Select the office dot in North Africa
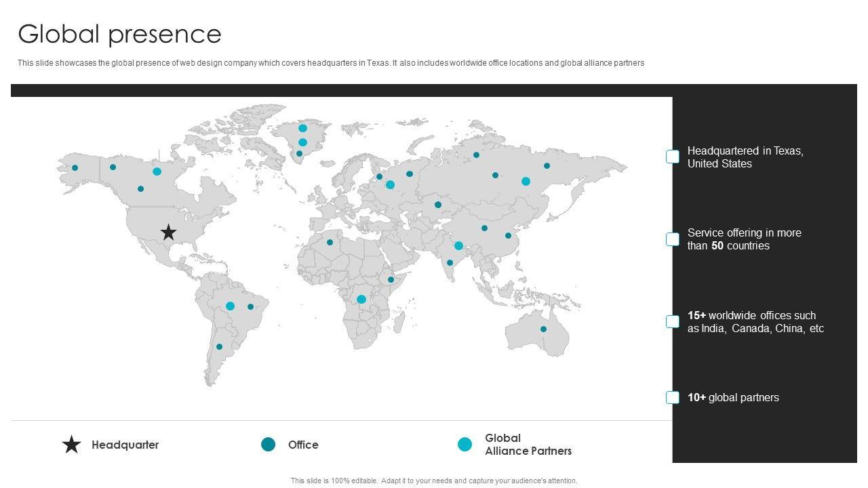868x488 pixels. (330, 242)
